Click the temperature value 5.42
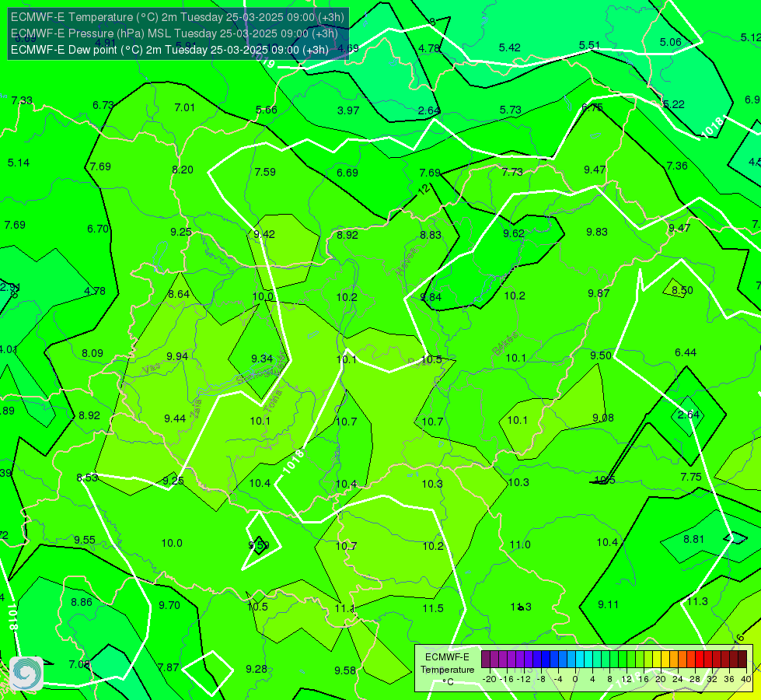Image resolution: width=761 pixels, height=700 pixels. click(x=510, y=47)
